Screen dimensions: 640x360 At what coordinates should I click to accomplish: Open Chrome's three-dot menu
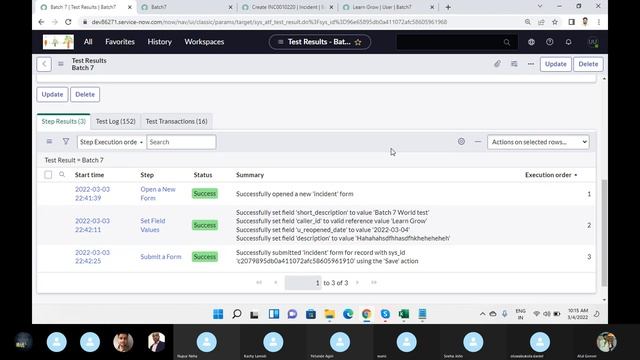(x=599, y=22)
